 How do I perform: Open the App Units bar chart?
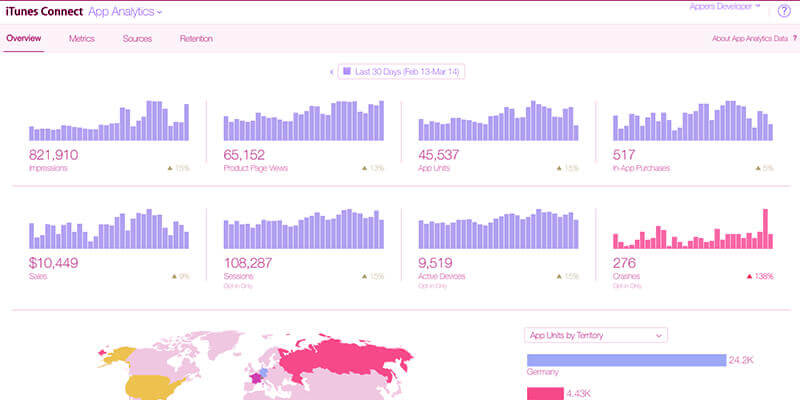pos(498,120)
